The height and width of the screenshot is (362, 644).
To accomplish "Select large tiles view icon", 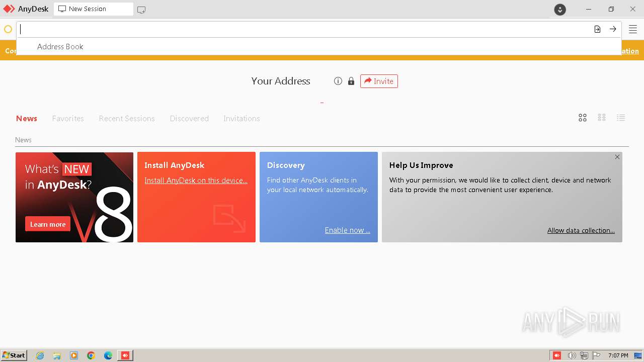I will point(583,118).
